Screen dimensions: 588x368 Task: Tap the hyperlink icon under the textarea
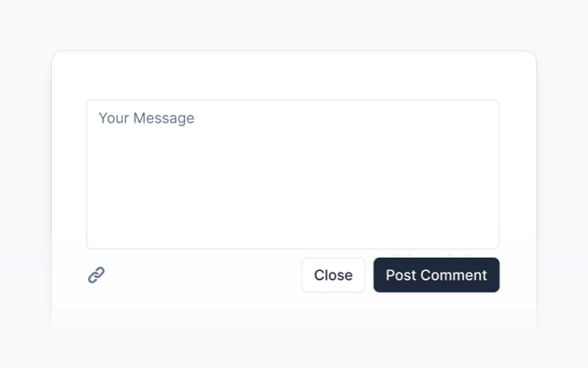pyautogui.click(x=96, y=275)
